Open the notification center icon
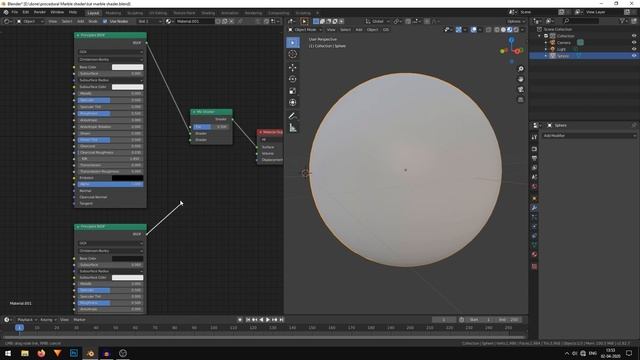This screenshot has height=360, width=640. pyautogui.click(x=629, y=353)
